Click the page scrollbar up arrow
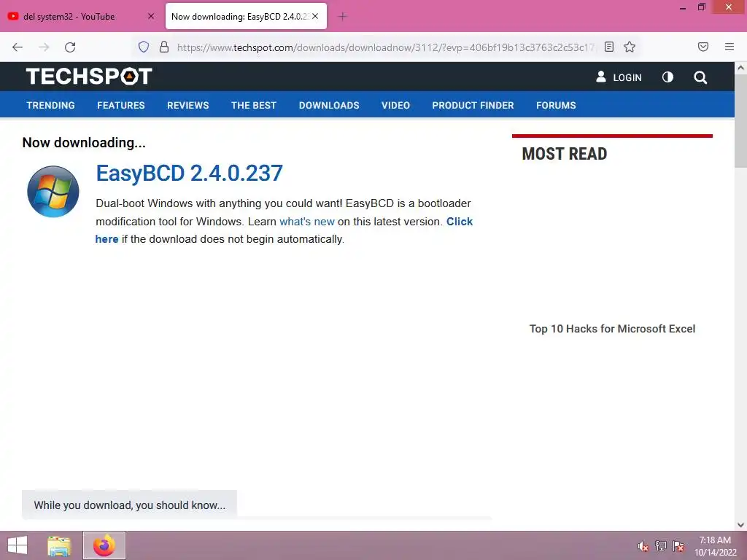This screenshot has height=560, width=747. [740, 68]
